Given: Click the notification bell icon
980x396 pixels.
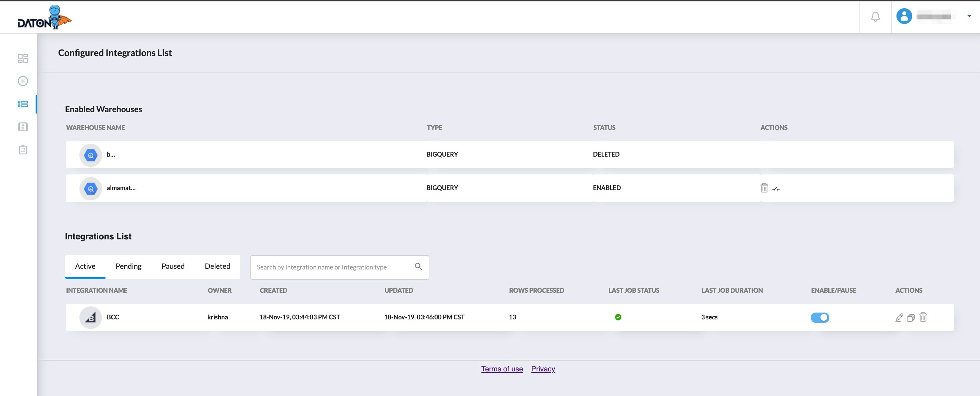Looking at the screenshot, I should pos(875,17).
